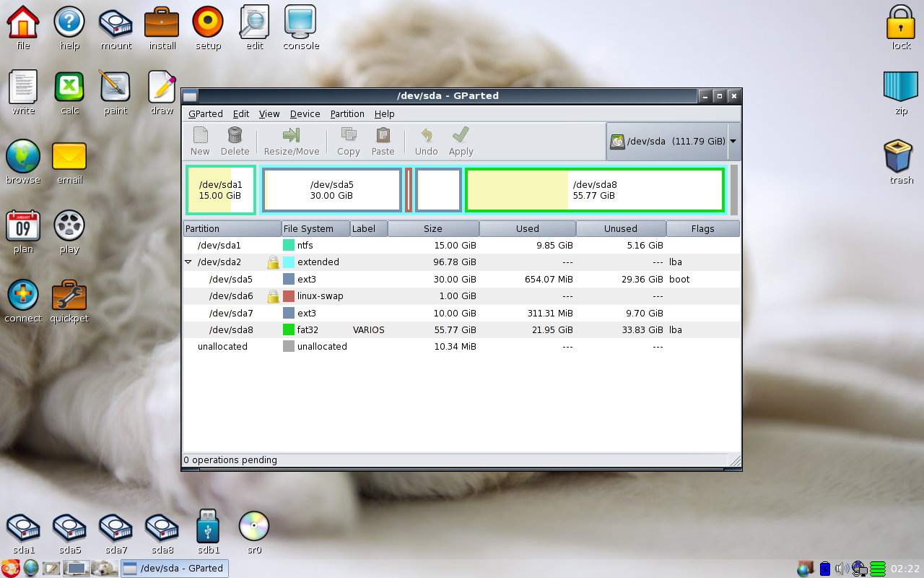Image resolution: width=924 pixels, height=578 pixels.
Task: Sort partitions by the Size column header
Action: 433,228
